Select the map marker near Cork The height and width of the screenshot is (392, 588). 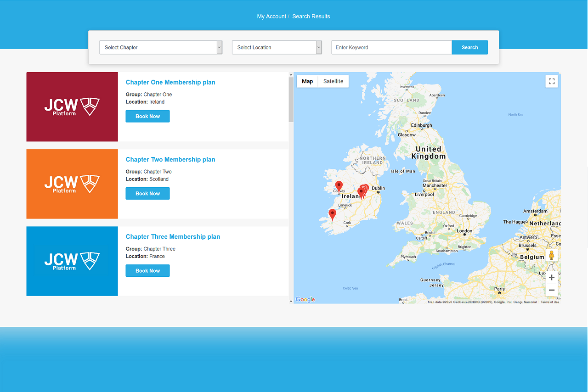(332, 213)
